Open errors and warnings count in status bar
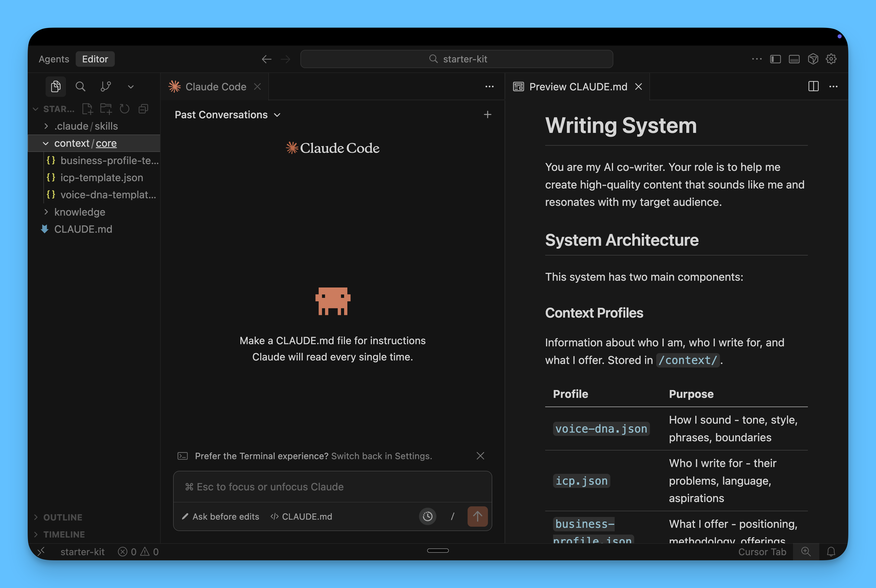Viewport: 876px width, 588px height. click(138, 552)
